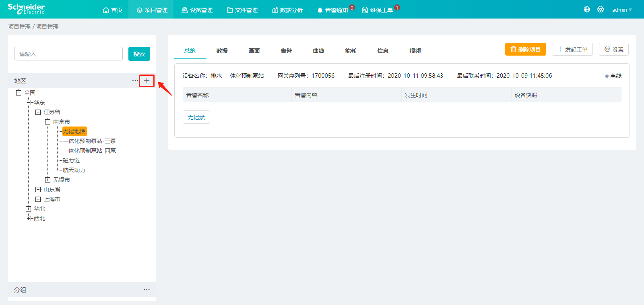Focus the 请输入 search field
Screen dimensions: 644x305
point(68,54)
